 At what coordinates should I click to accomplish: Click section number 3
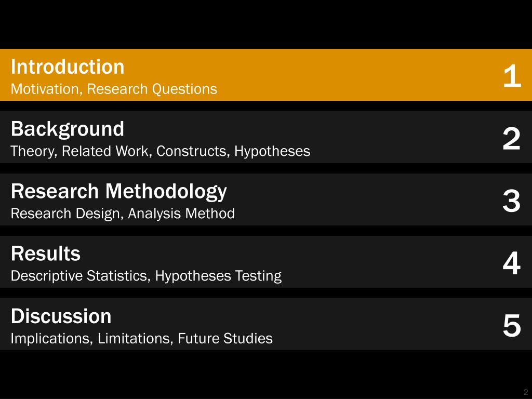tap(512, 201)
